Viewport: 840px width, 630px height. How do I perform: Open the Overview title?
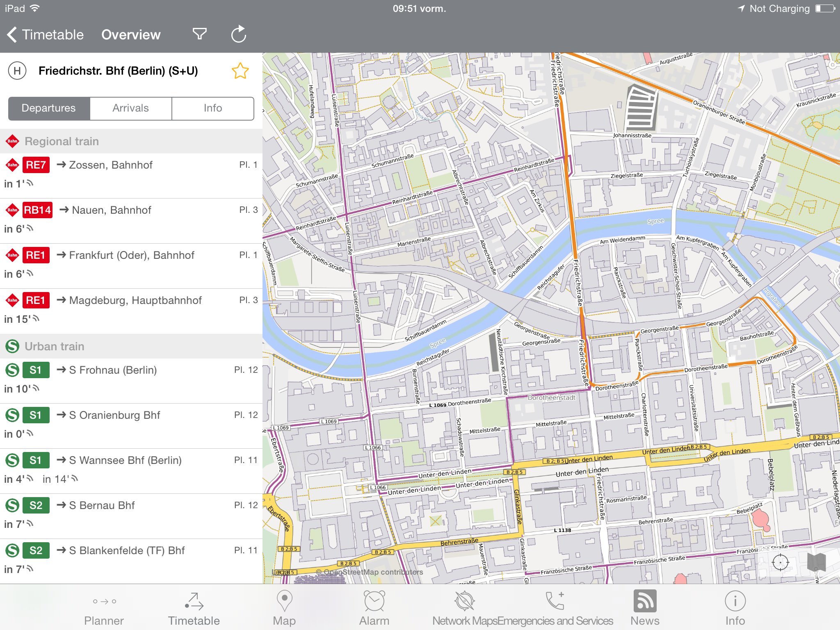pyautogui.click(x=131, y=35)
